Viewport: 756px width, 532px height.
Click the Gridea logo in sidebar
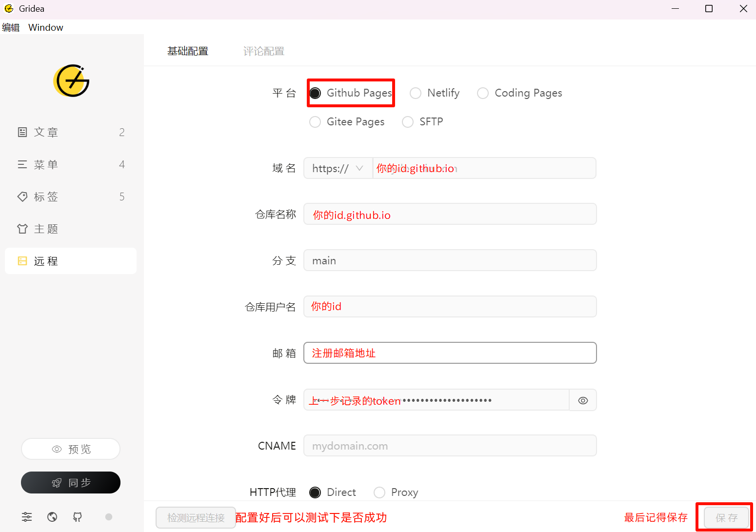coord(71,81)
